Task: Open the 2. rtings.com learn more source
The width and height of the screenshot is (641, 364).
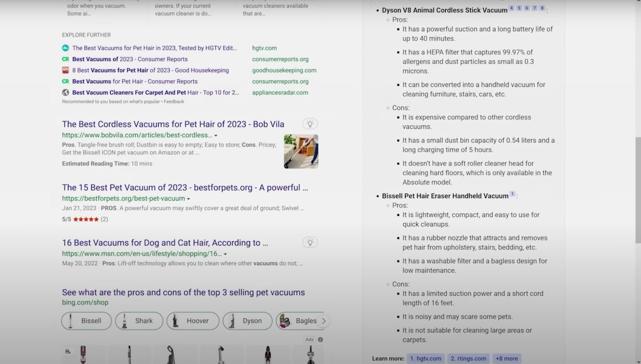Action: point(468,358)
